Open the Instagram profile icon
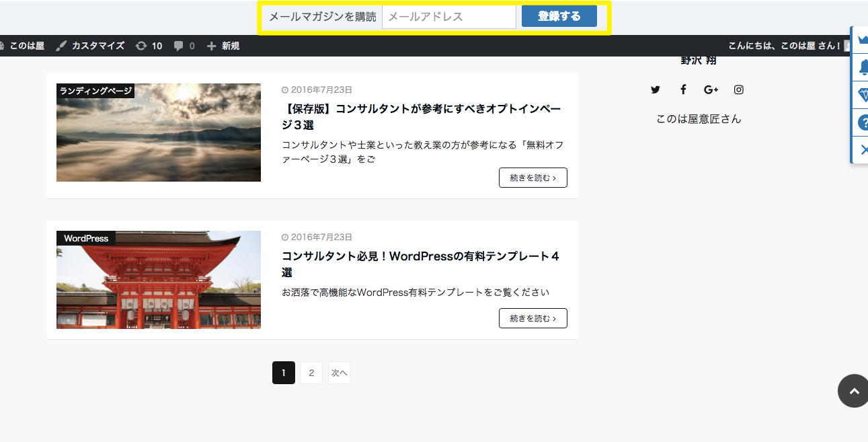Screen dimensions: 868x442 point(738,89)
